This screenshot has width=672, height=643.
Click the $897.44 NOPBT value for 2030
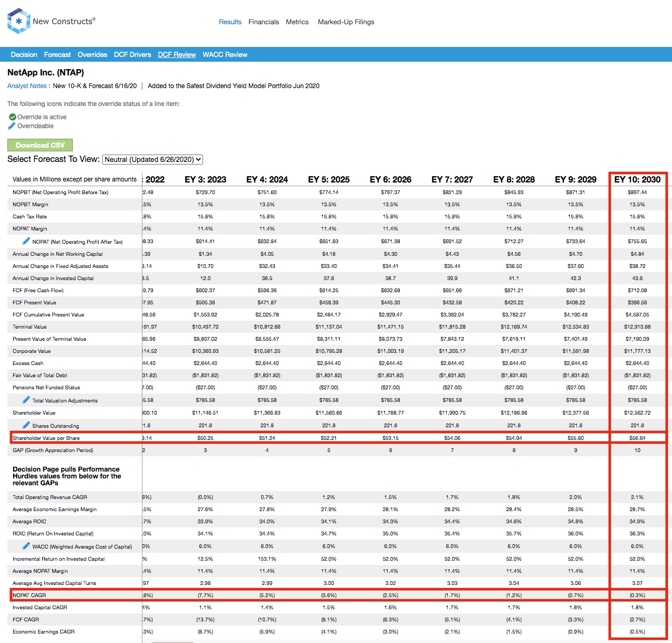pos(637,193)
